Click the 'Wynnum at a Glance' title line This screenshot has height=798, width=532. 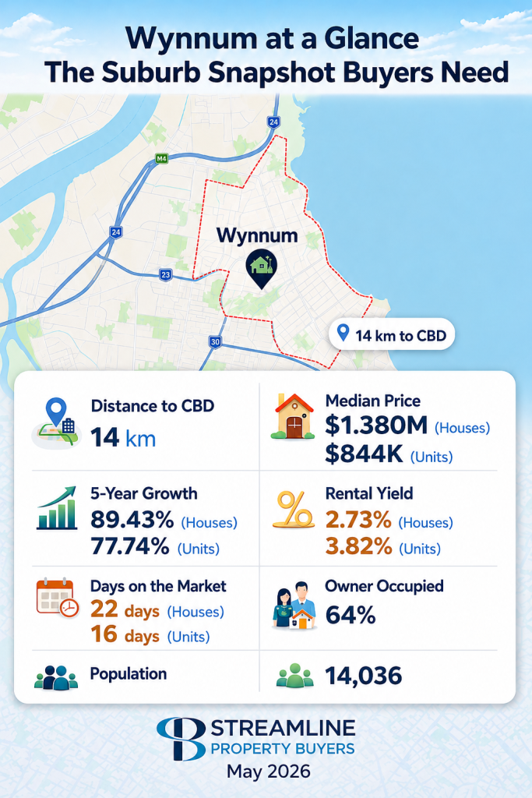pos(272,38)
